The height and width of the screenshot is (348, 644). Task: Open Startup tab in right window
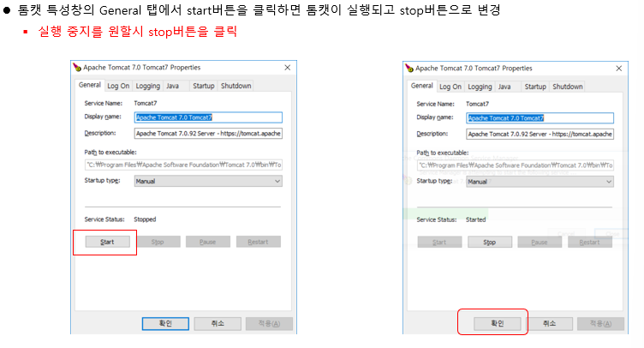[535, 87]
